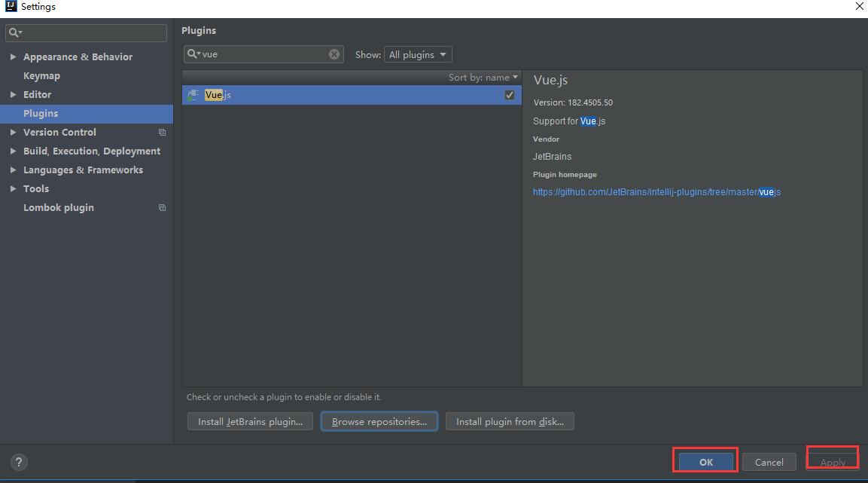Select the Appearance & Behavior label
868x483 pixels.
(x=78, y=57)
